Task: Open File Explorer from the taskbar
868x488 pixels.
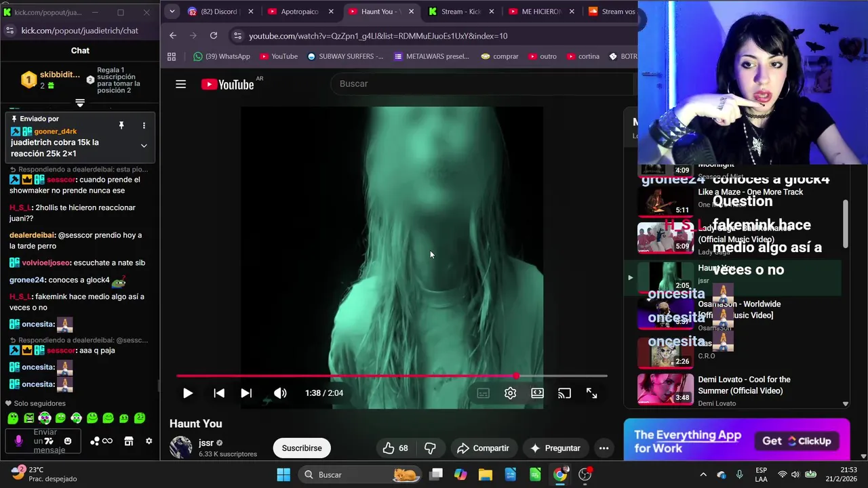Action: click(486, 474)
